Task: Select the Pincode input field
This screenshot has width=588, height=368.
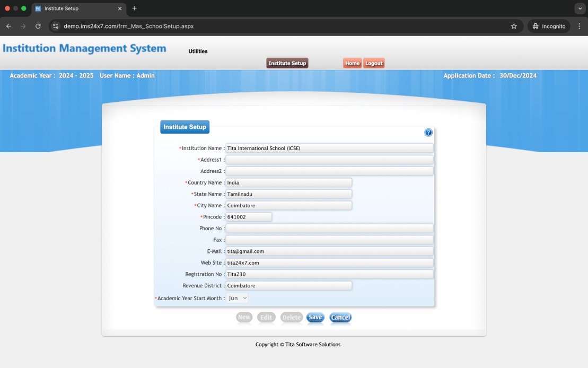Action: (x=249, y=217)
